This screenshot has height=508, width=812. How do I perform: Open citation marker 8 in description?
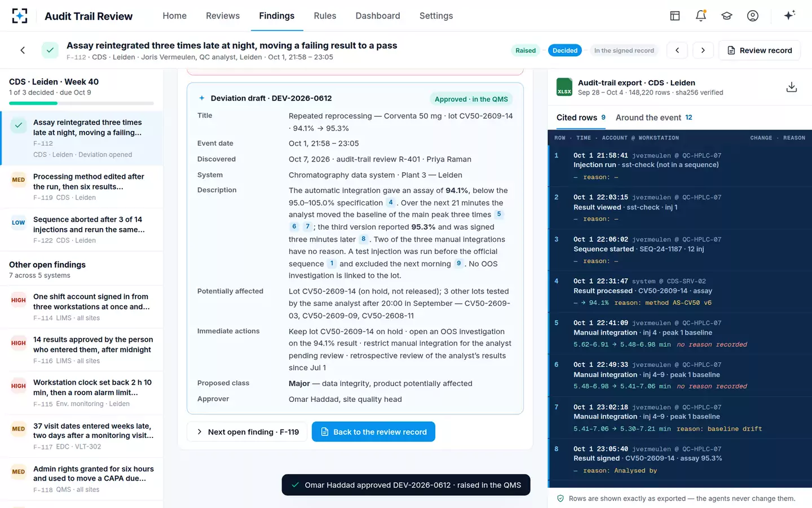pyautogui.click(x=364, y=239)
